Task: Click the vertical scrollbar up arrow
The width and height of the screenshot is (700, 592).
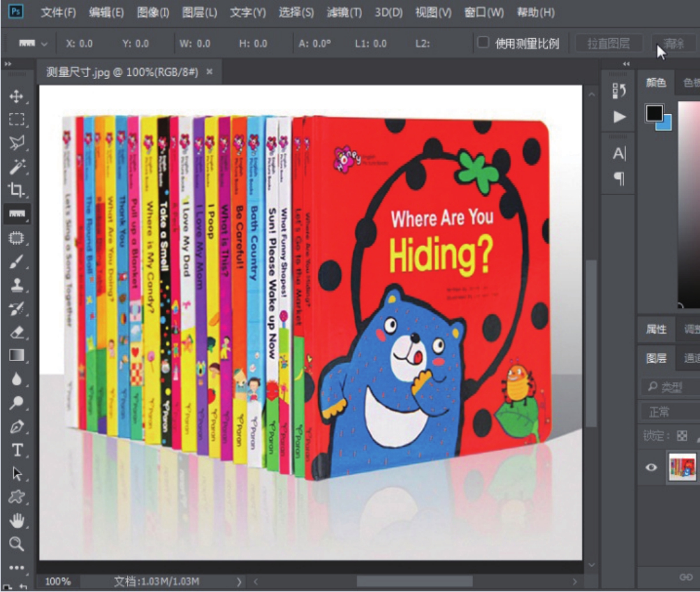Action: click(592, 94)
